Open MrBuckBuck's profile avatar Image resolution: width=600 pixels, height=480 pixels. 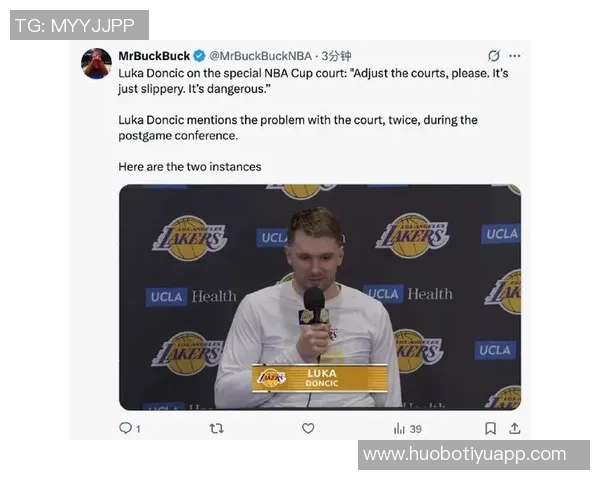point(96,64)
